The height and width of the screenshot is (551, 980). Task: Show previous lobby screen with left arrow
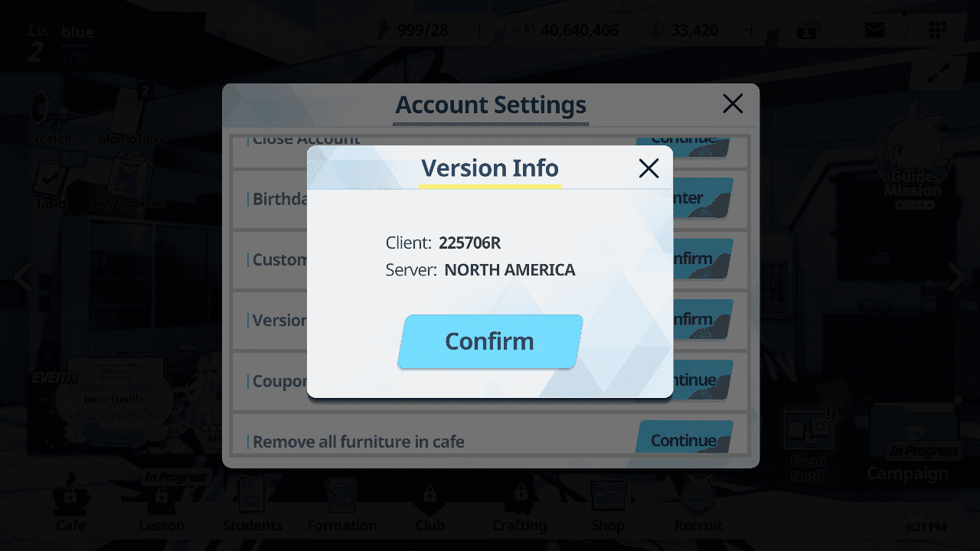[23, 277]
